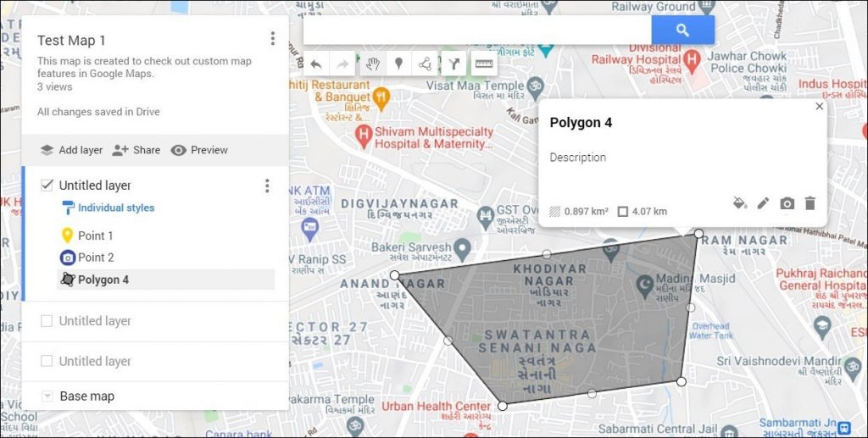
Task: Click the polygon's Ram Nagar corner handle
Action: pos(698,234)
